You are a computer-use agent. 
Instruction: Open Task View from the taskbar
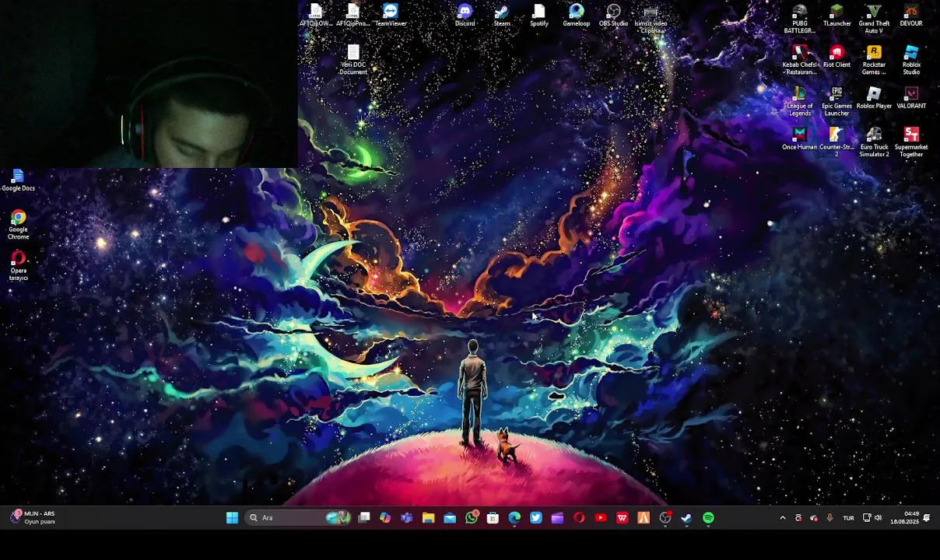coord(364,518)
